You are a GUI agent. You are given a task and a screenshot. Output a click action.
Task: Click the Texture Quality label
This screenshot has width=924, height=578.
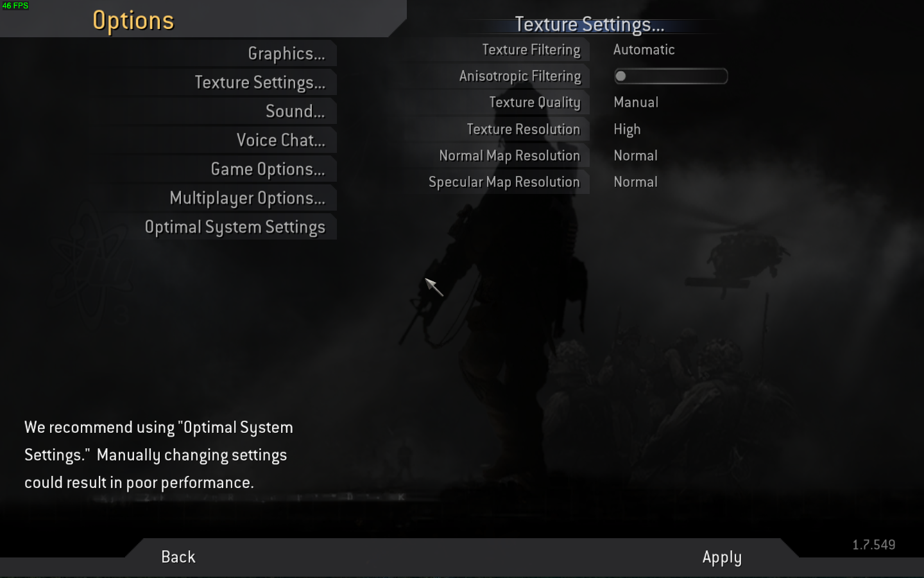pos(535,103)
